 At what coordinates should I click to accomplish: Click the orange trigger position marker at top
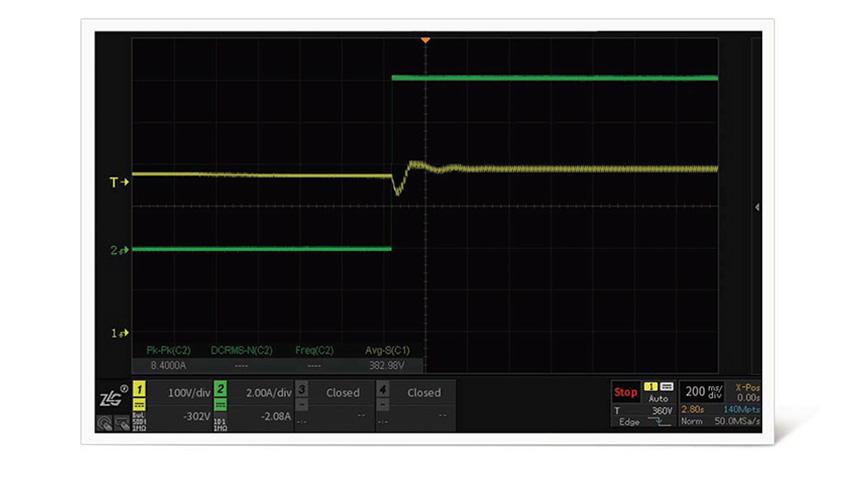426,41
